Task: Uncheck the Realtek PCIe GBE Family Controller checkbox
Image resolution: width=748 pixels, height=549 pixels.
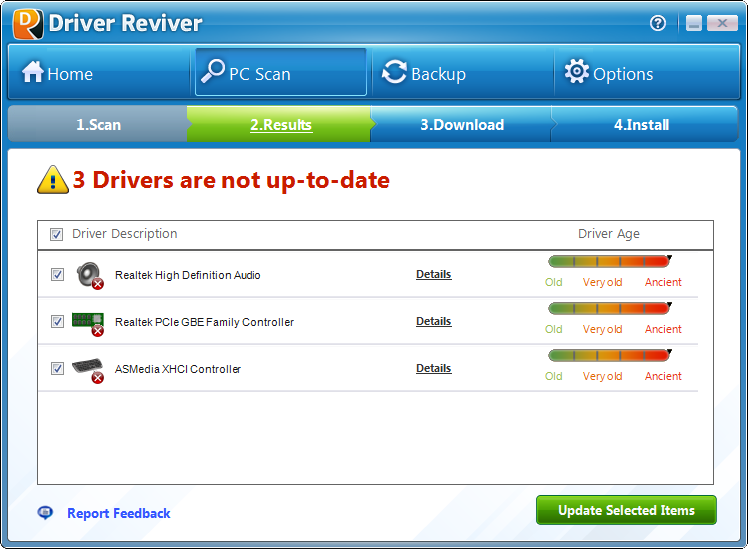Action: pyautogui.click(x=57, y=322)
